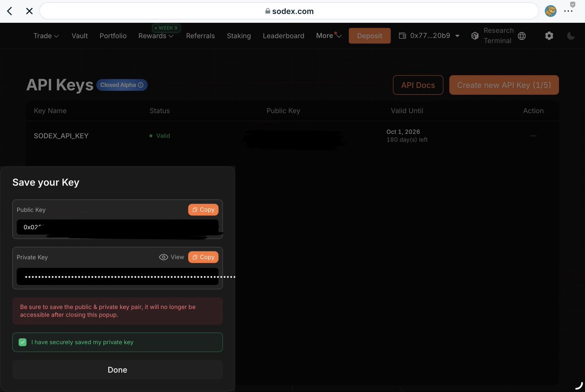Open the Research Terminal link
The width and height of the screenshot is (585, 392).
498,36
